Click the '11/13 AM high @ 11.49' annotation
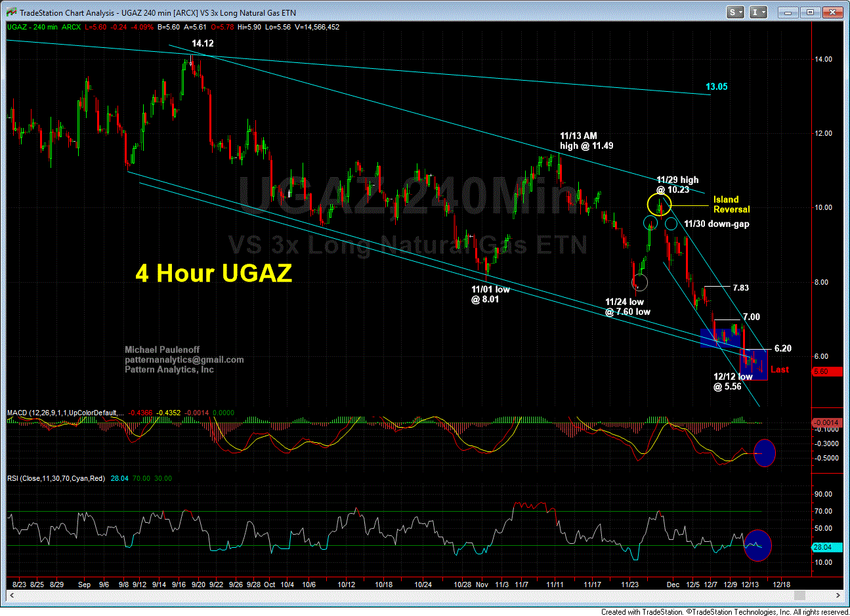The height and width of the screenshot is (616, 850). click(587, 141)
